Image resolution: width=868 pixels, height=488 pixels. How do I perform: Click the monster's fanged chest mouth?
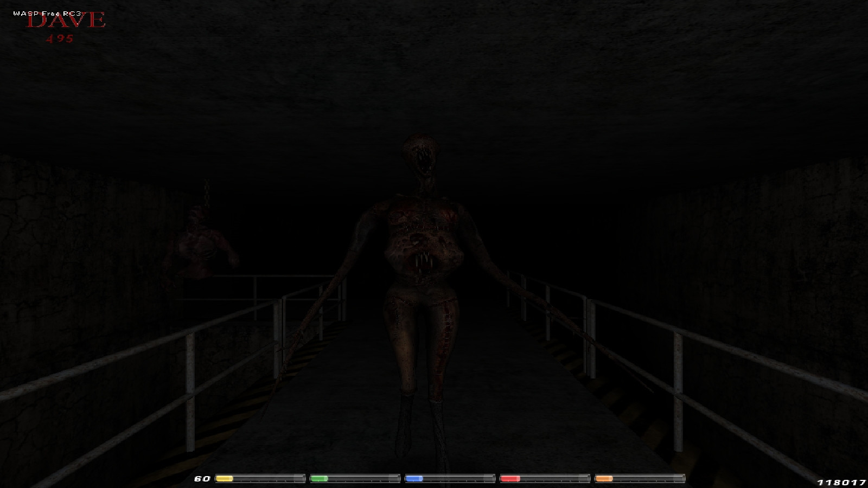pos(423,262)
